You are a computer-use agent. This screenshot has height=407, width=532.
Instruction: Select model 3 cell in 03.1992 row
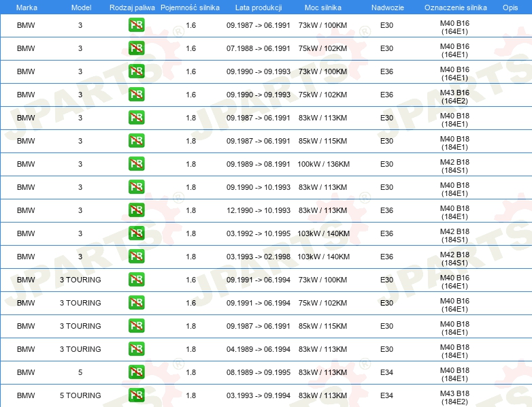click(80, 233)
